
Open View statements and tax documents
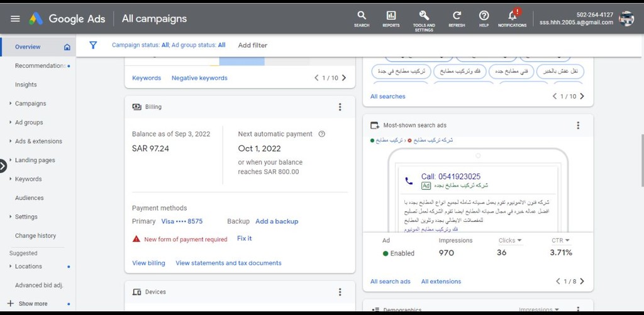tap(228, 263)
